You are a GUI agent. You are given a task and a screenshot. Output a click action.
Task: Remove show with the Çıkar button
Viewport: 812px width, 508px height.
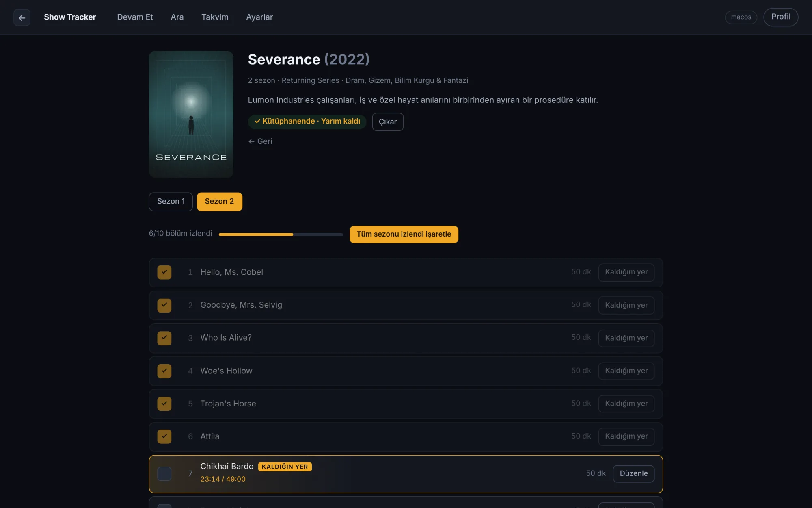click(388, 122)
